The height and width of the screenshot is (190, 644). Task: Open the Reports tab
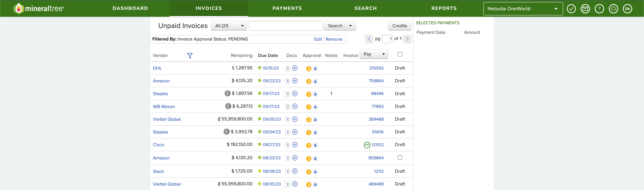pyautogui.click(x=444, y=8)
